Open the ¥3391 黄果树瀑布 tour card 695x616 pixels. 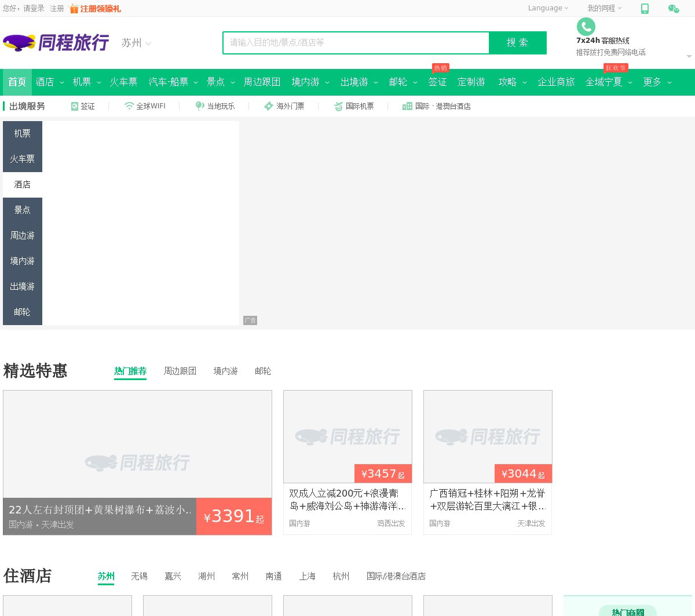137,462
